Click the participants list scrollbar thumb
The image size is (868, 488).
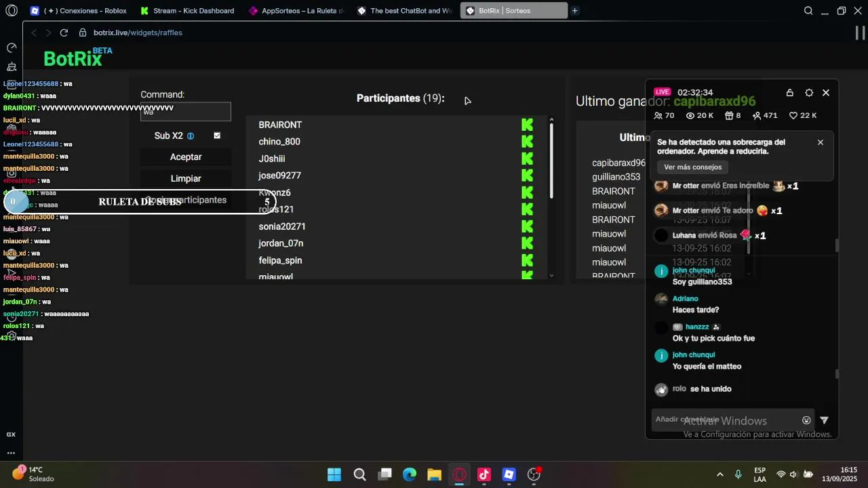[x=551, y=161]
